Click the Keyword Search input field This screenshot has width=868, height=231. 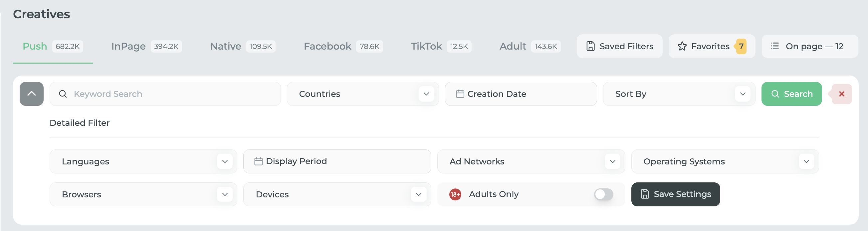coord(165,94)
